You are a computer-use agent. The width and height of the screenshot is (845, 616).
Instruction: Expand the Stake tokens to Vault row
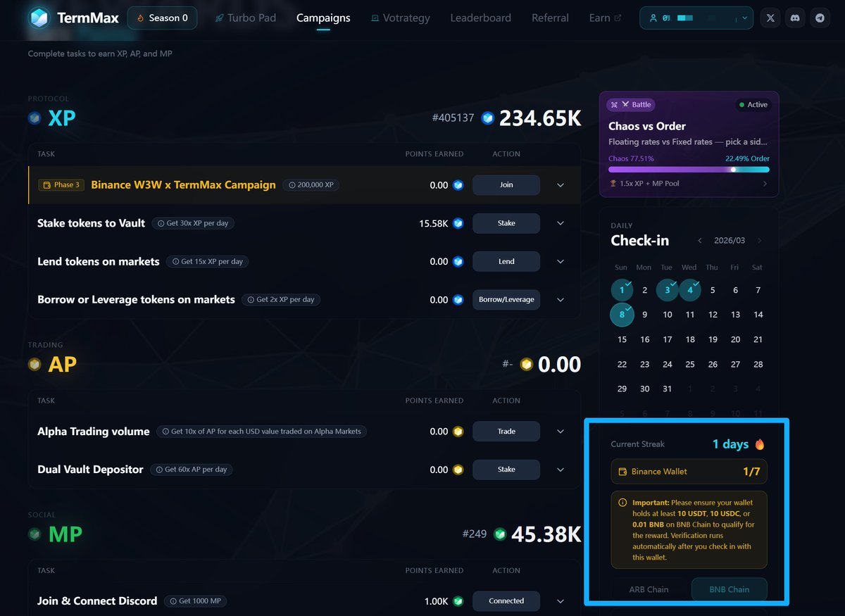pos(561,223)
